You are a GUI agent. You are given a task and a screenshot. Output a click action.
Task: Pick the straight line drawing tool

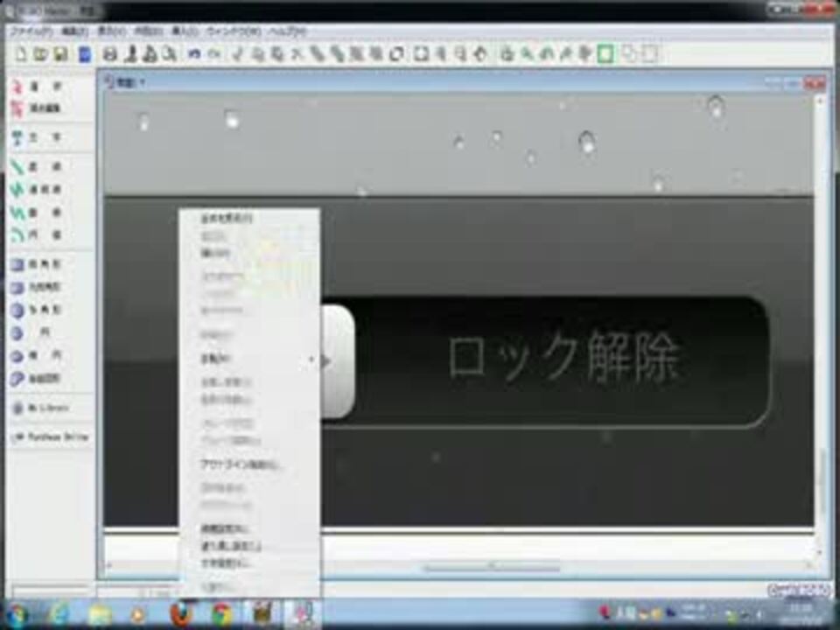[x=37, y=167]
